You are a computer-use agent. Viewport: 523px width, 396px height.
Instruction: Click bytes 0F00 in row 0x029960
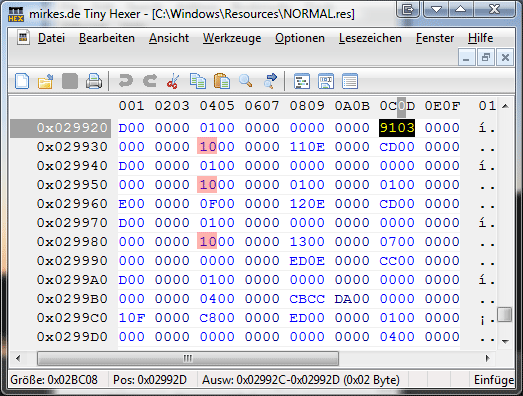click(217, 204)
